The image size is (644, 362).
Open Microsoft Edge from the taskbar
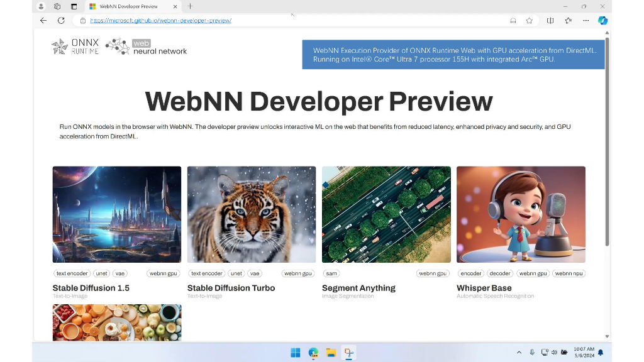(x=313, y=353)
